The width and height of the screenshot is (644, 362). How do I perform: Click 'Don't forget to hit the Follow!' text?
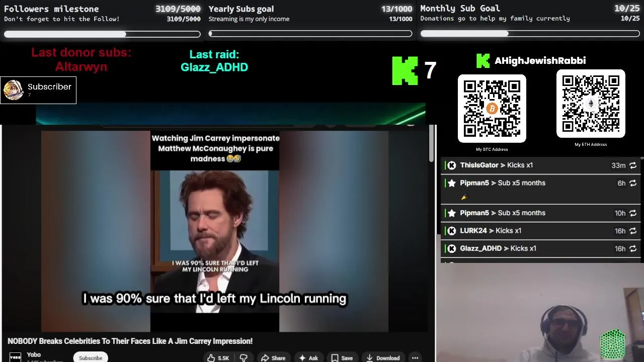click(62, 19)
